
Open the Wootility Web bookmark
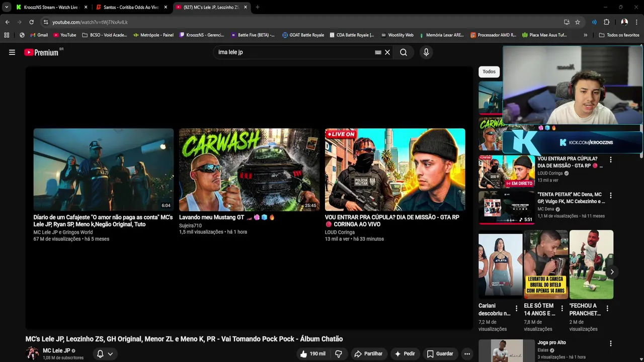coord(397,35)
